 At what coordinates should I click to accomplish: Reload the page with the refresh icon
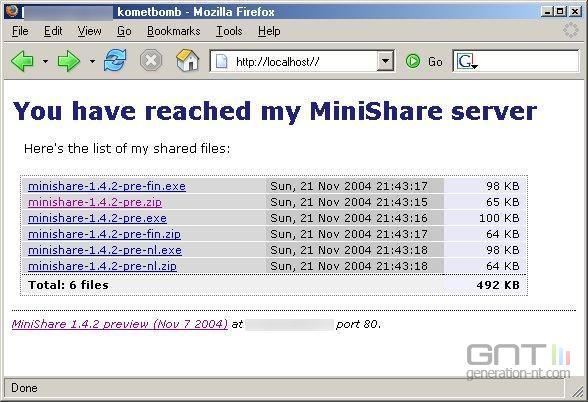[x=115, y=60]
